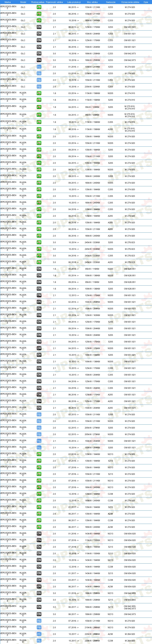
Task: Click the Model column header
Action: [23, 2]
